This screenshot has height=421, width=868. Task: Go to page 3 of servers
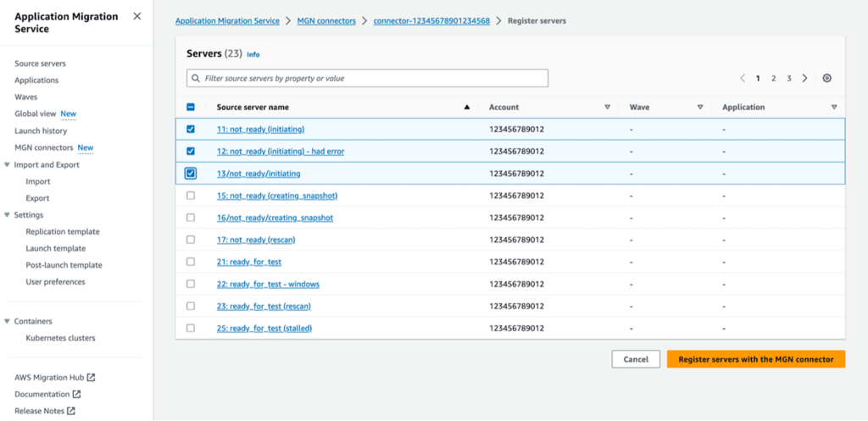pos(789,79)
